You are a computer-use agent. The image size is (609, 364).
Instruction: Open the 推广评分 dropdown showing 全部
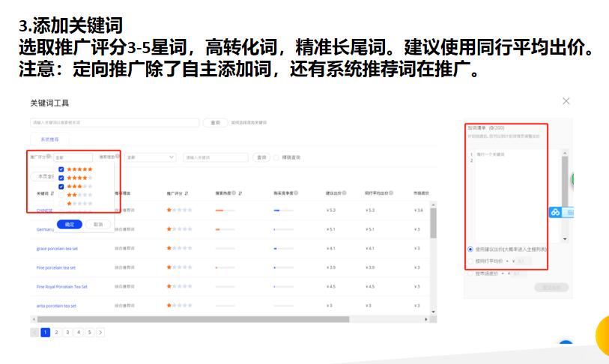tap(73, 157)
